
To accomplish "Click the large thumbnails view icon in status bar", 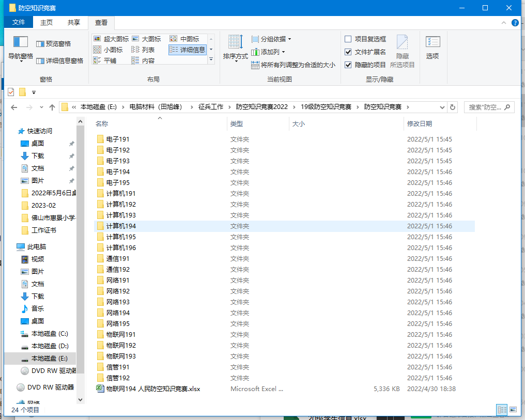I will tap(513, 409).
